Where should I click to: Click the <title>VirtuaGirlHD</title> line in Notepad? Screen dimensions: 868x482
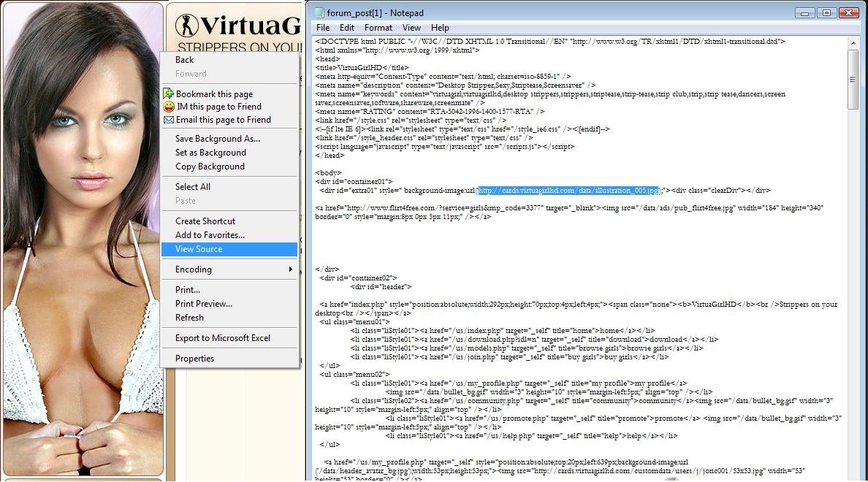pos(362,67)
